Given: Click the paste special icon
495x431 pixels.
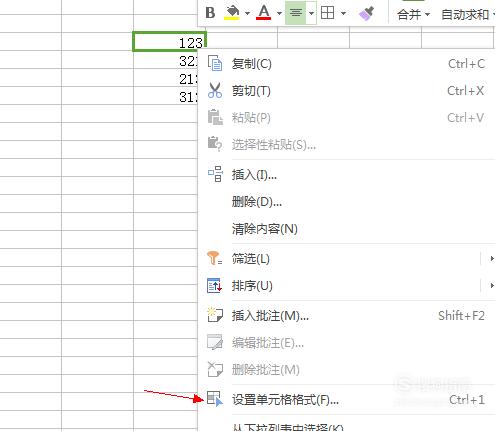Looking at the screenshot, I should pos(215,144).
